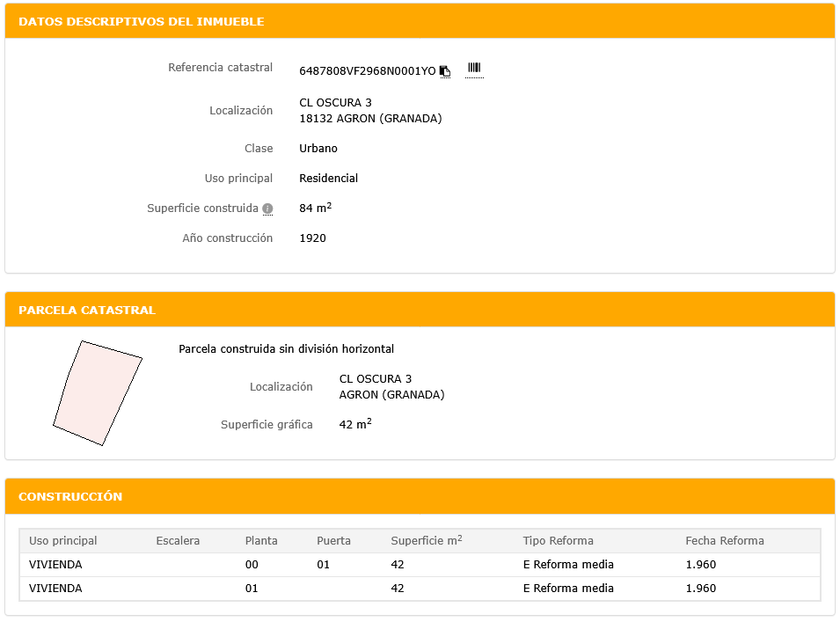
Task: Click the Escalera column header
Action: coord(178,541)
